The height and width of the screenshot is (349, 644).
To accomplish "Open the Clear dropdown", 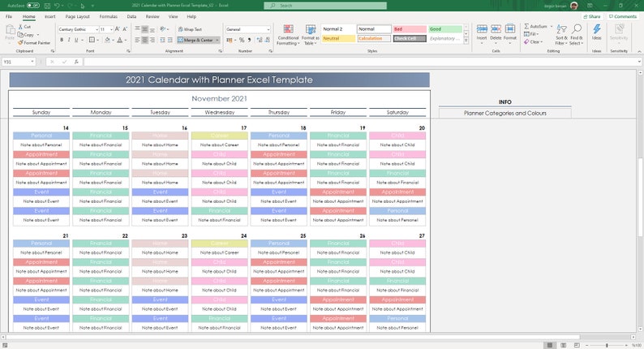I will point(533,42).
